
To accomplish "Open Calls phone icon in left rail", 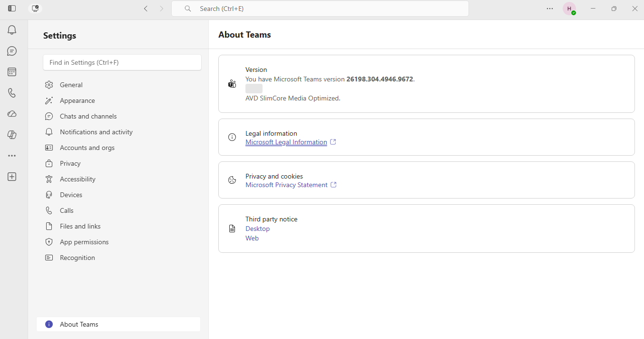I will click(12, 93).
